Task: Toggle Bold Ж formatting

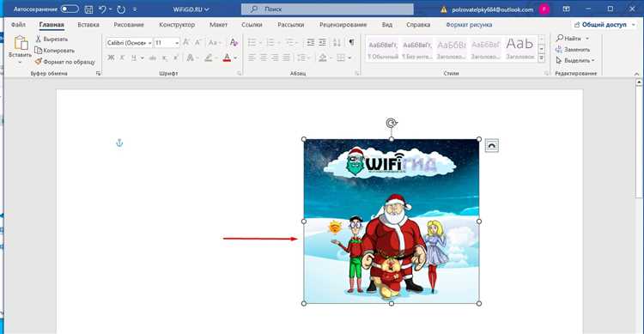Action: pyautogui.click(x=111, y=58)
